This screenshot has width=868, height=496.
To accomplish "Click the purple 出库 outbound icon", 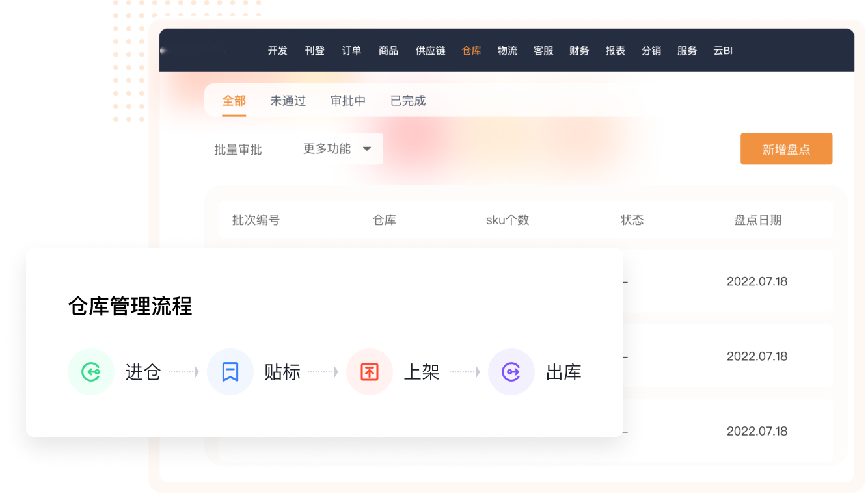I will click(x=511, y=372).
